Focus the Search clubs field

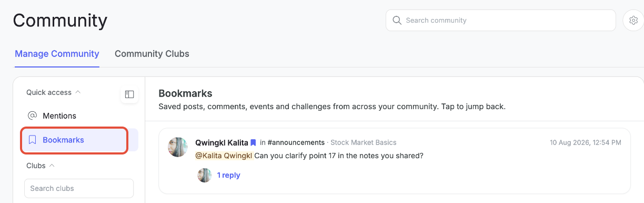[x=79, y=188]
